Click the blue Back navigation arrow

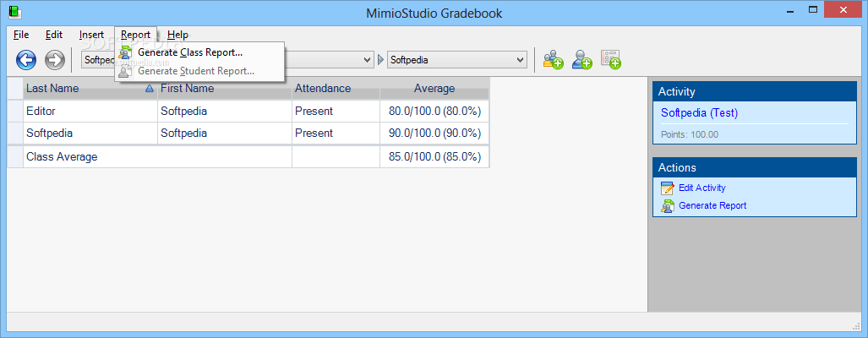[x=26, y=60]
